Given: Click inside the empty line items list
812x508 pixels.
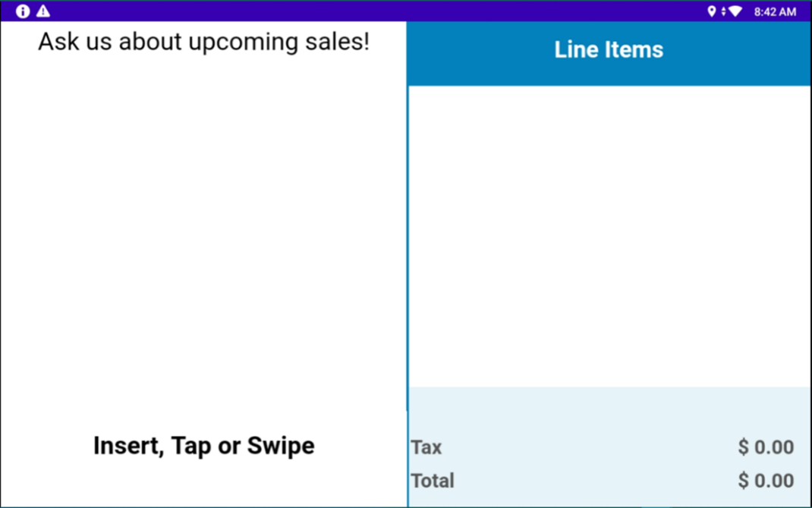Looking at the screenshot, I should pos(609,236).
